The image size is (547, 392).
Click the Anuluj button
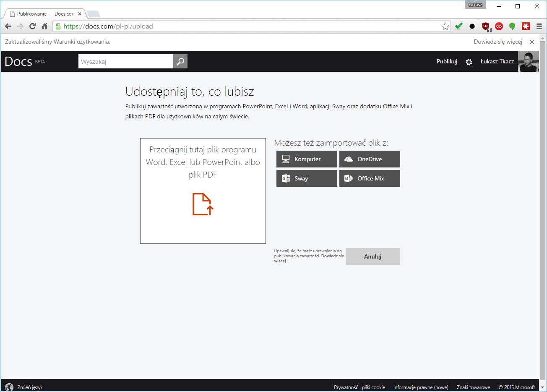(x=373, y=256)
